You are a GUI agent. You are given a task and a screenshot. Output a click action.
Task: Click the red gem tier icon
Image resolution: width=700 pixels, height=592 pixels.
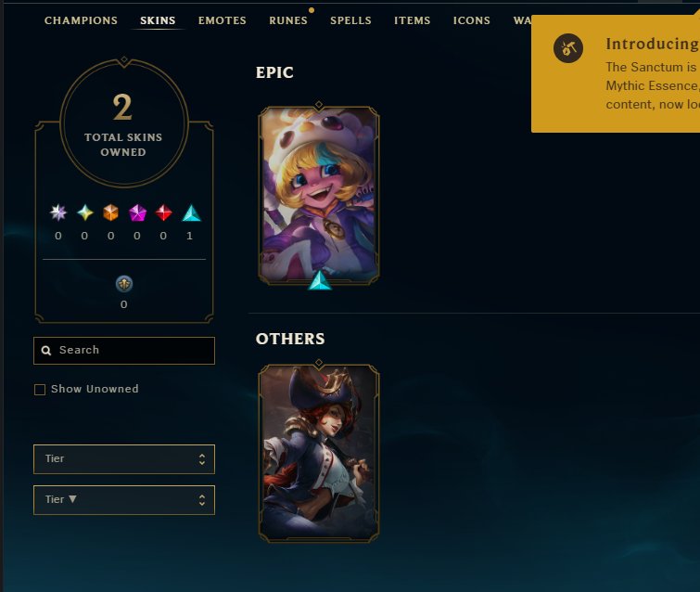point(163,212)
